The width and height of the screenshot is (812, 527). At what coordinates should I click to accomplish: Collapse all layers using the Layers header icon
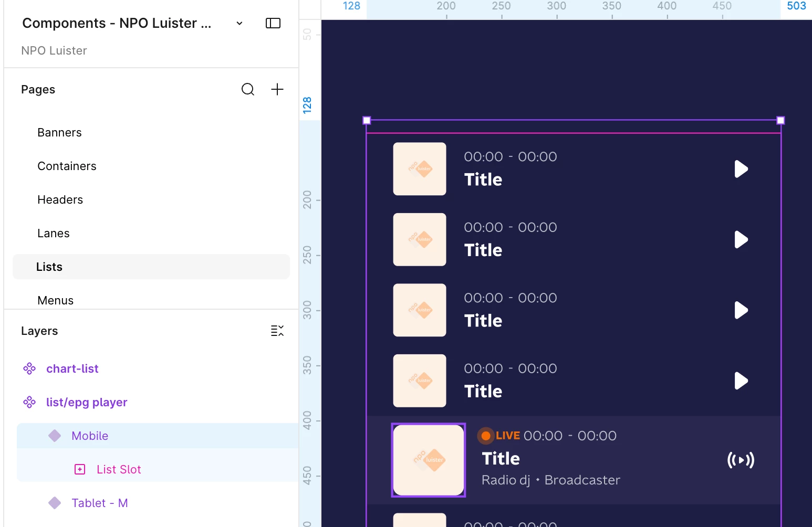[277, 331]
